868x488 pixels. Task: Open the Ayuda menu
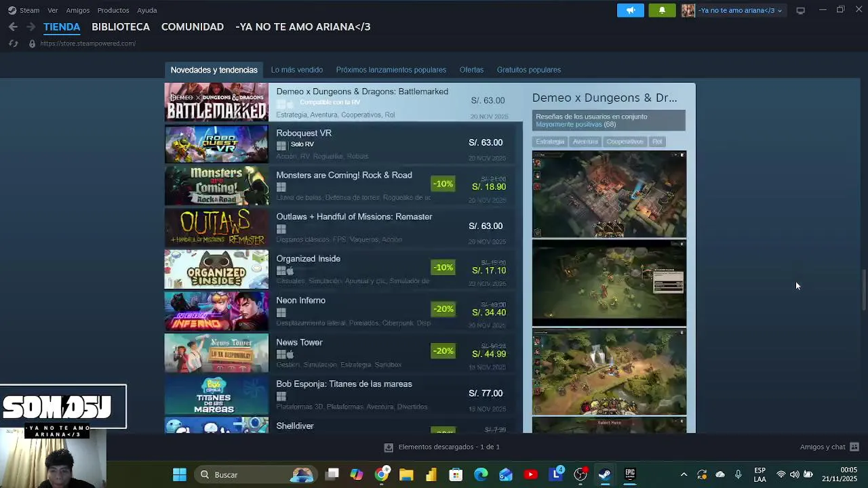147,10
